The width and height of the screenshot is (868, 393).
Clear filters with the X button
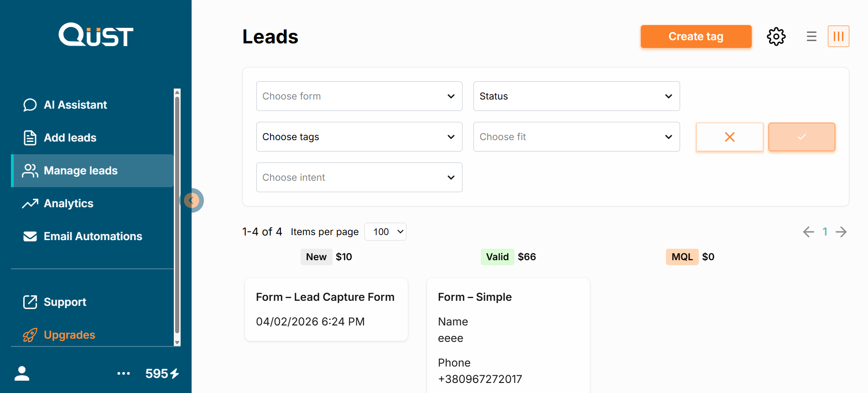coord(729,137)
